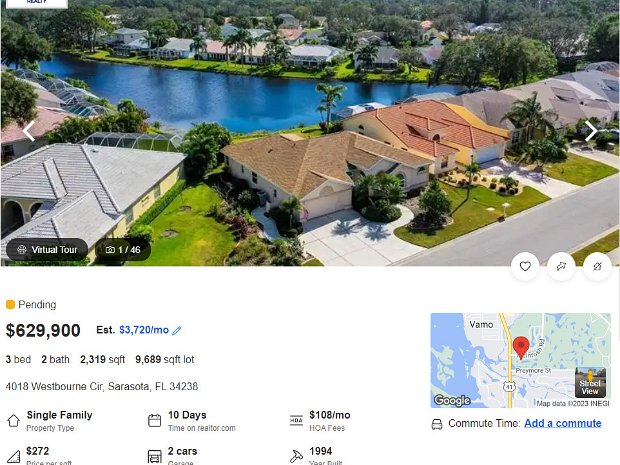
Task: Click the Single Family house icon
Action: coord(13,420)
